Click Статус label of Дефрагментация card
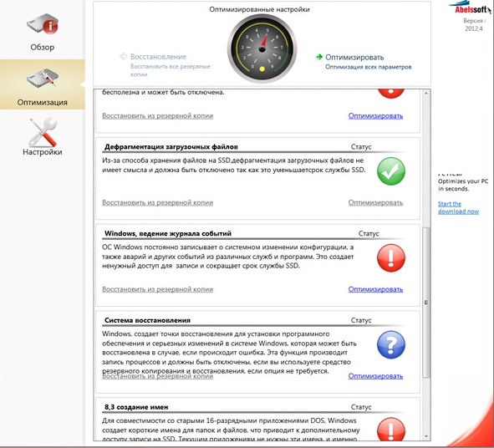This screenshot has height=448, width=494. [361, 147]
